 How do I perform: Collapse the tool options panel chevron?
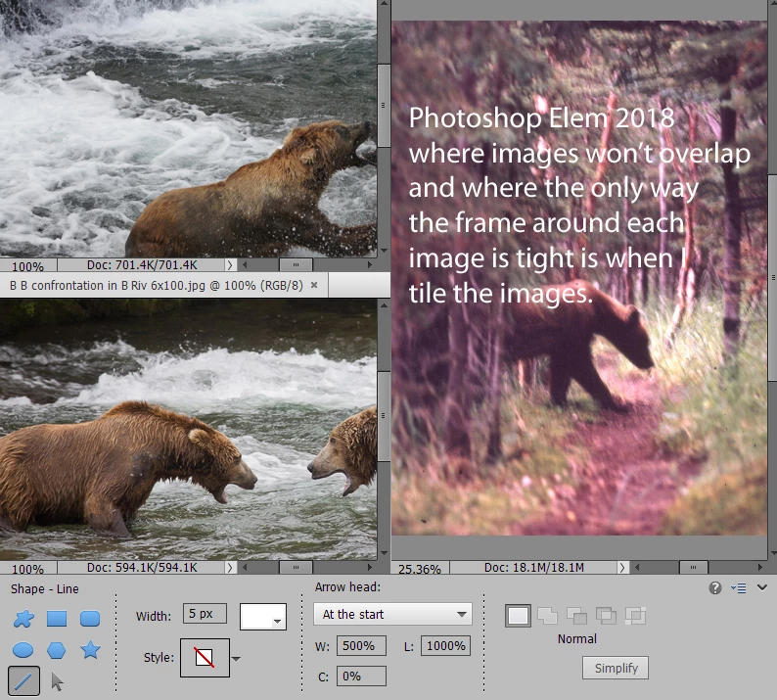pos(762,587)
